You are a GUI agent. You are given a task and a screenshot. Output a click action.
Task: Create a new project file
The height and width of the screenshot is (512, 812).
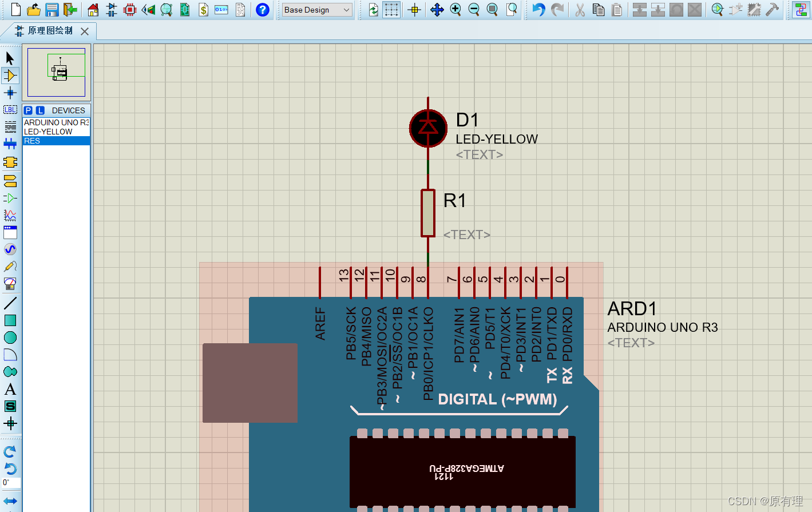[16, 10]
